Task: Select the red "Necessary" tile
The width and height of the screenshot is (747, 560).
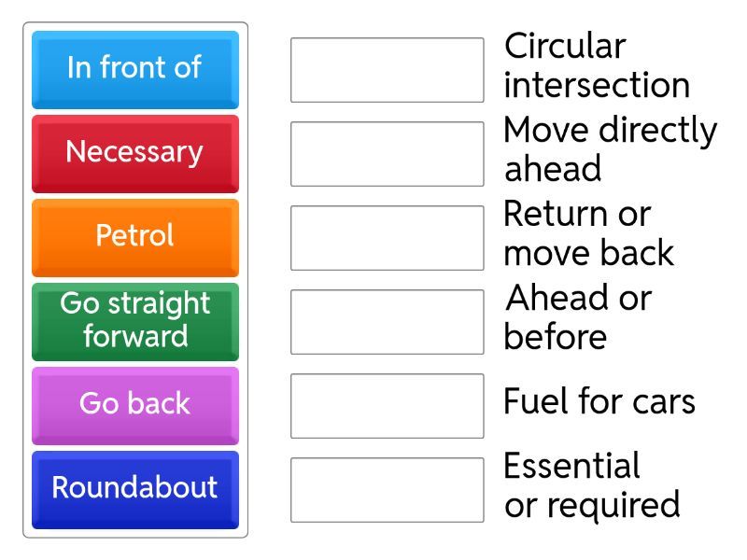Action: [x=134, y=153]
